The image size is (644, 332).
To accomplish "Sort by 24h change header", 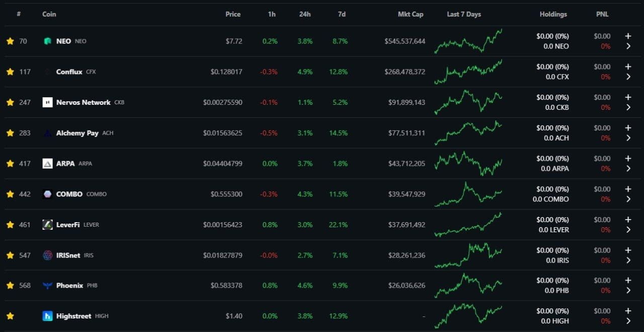I will coord(305,15).
